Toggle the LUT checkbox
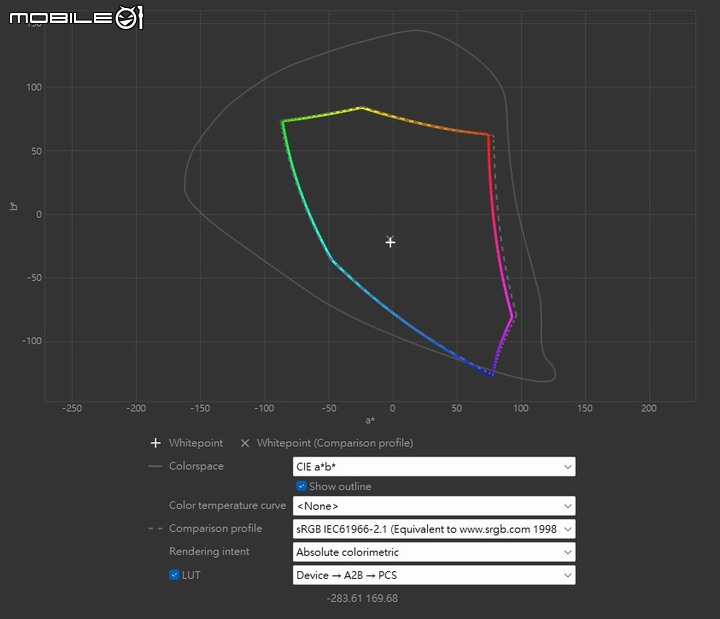 [174, 575]
